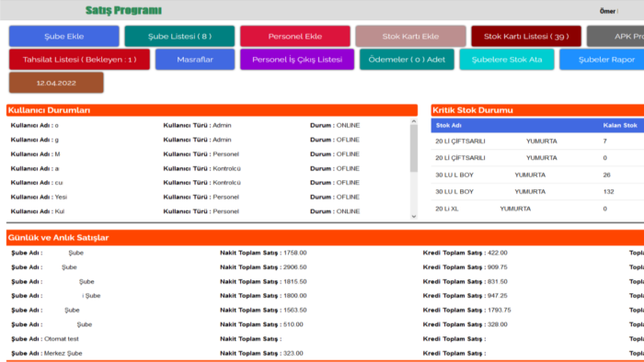Open Şubeler Rapor button

(602, 60)
